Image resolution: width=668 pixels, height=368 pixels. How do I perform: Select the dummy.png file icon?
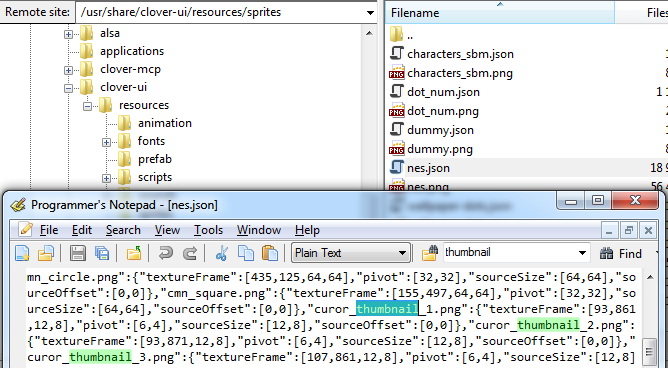click(397, 149)
